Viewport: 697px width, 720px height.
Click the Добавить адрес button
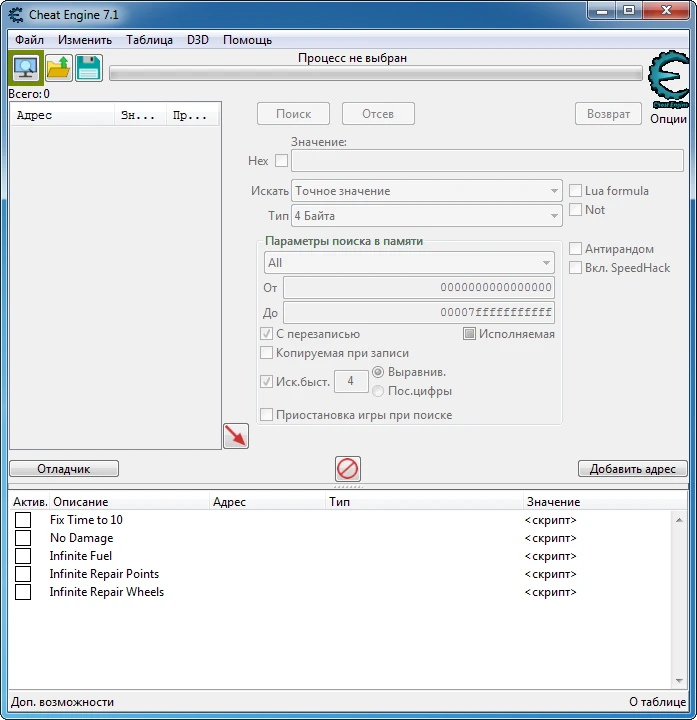click(x=633, y=469)
